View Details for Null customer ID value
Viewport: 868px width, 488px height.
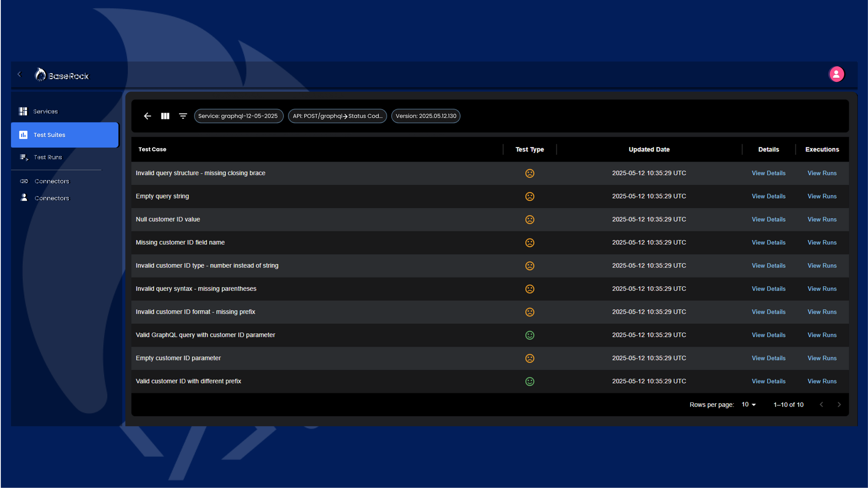(x=768, y=219)
